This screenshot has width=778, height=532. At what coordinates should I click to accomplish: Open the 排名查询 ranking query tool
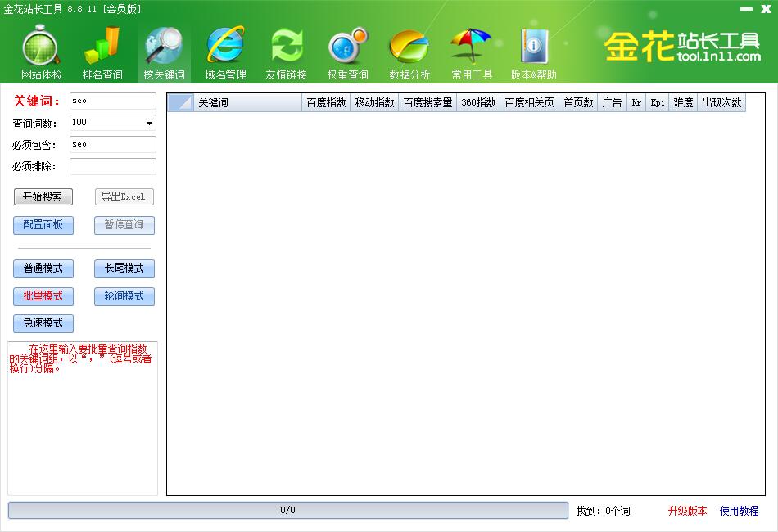pyautogui.click(x=102, y=53)
